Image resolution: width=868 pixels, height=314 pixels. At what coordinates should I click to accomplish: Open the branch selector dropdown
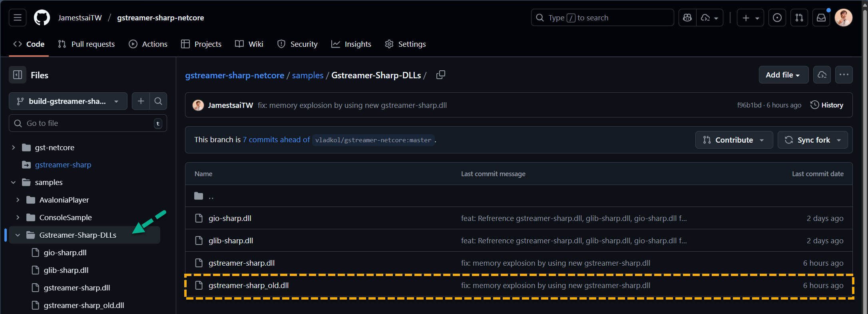[x=68, y=101]
